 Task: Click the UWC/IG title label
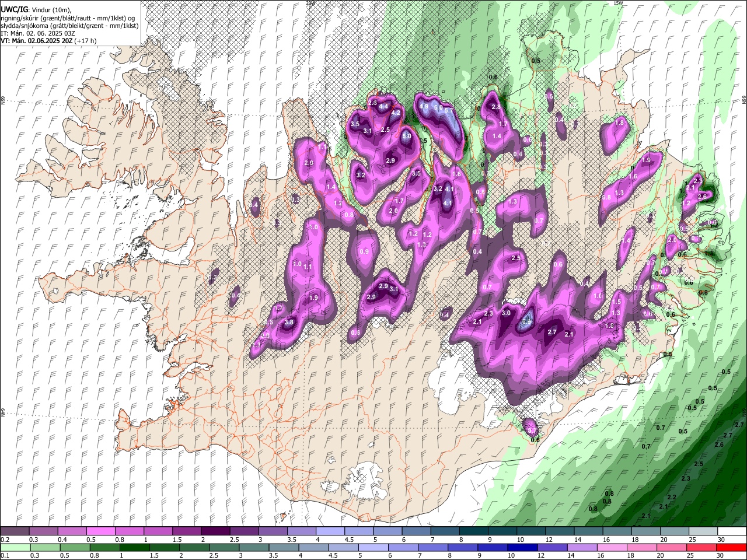[x=13, y=9]
